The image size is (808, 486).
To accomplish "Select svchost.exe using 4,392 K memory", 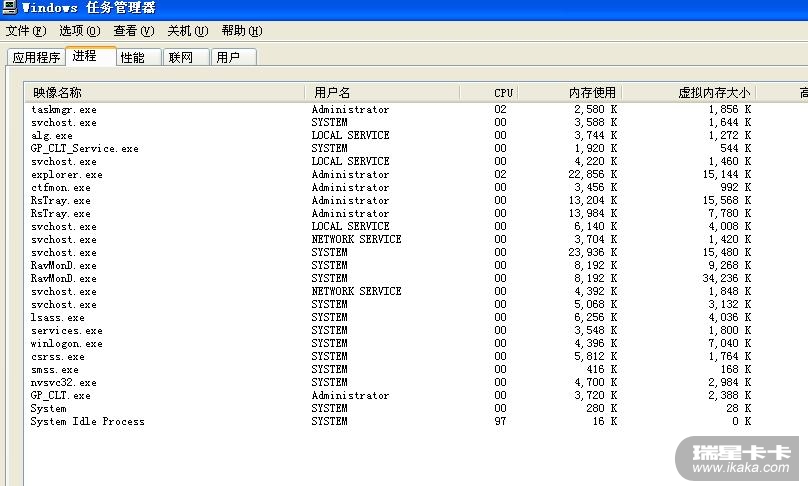I will click(63, 291).
